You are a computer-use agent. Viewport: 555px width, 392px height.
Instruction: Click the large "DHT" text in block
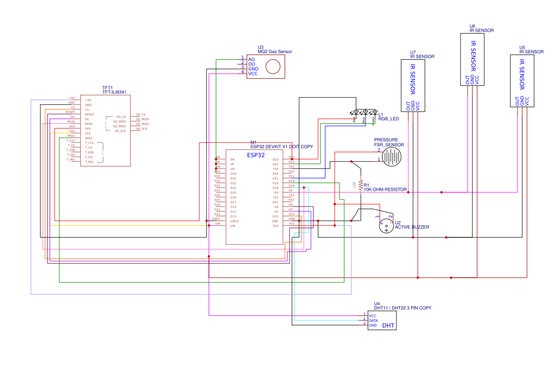388,326
